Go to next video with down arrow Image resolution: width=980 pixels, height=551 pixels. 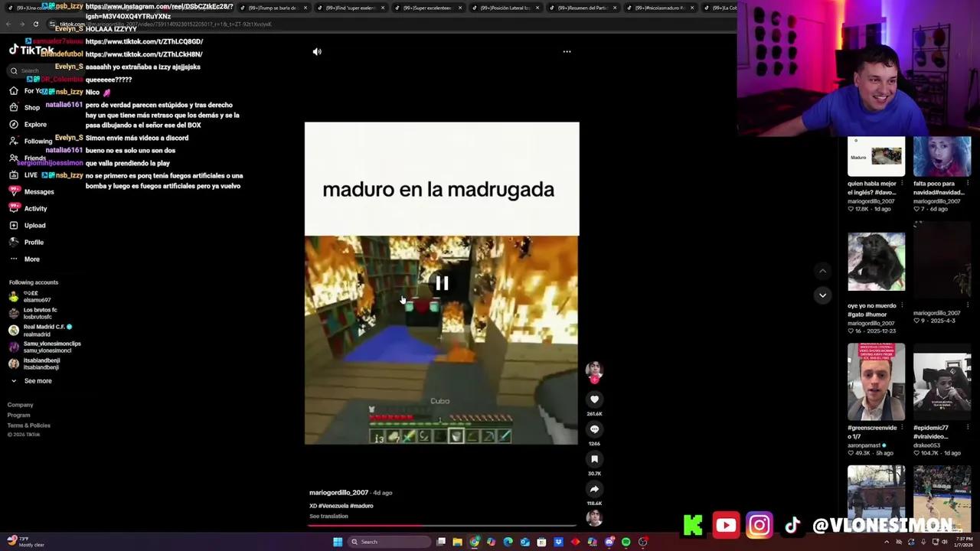tap(822, 295)
